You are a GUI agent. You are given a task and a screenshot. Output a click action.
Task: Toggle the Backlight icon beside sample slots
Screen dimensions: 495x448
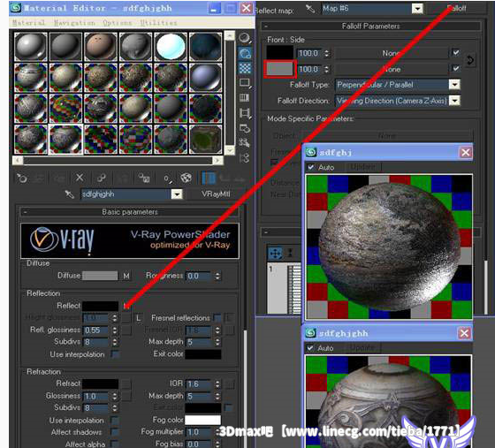[245, 53]
